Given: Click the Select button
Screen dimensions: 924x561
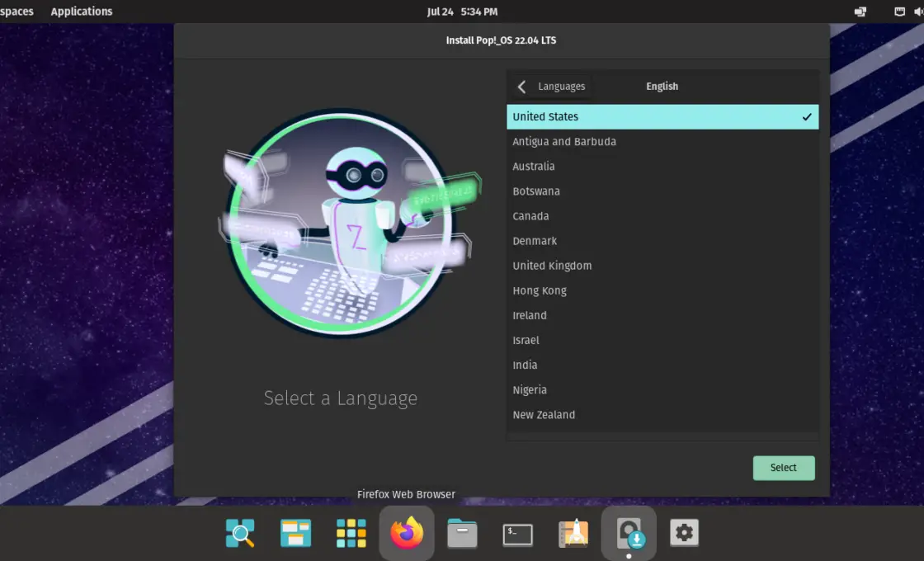Looking at the screenshot, I should pyautogui.click(x=784, y=468).
